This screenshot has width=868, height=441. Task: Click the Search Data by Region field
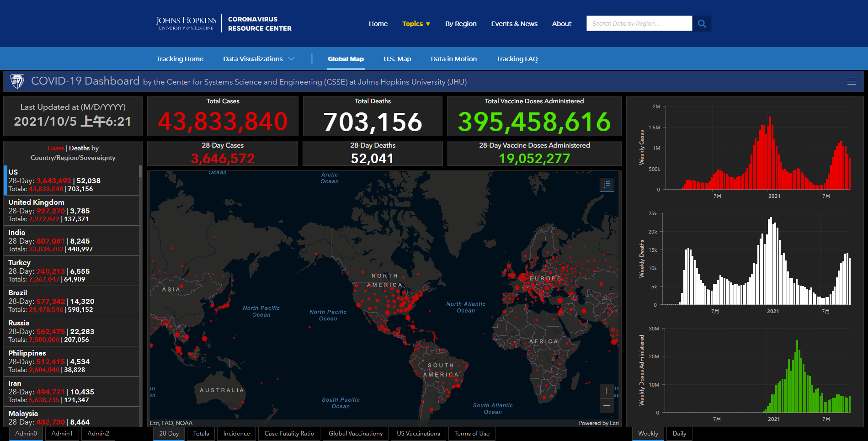click(x=639, y=24)
